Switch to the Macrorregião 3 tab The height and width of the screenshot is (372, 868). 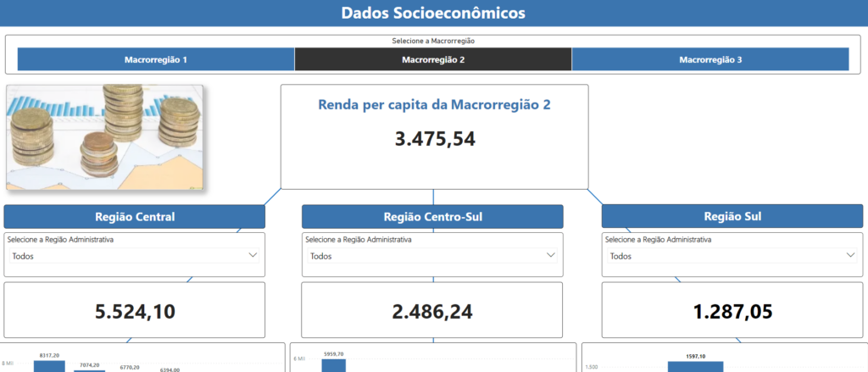[710, 59]
